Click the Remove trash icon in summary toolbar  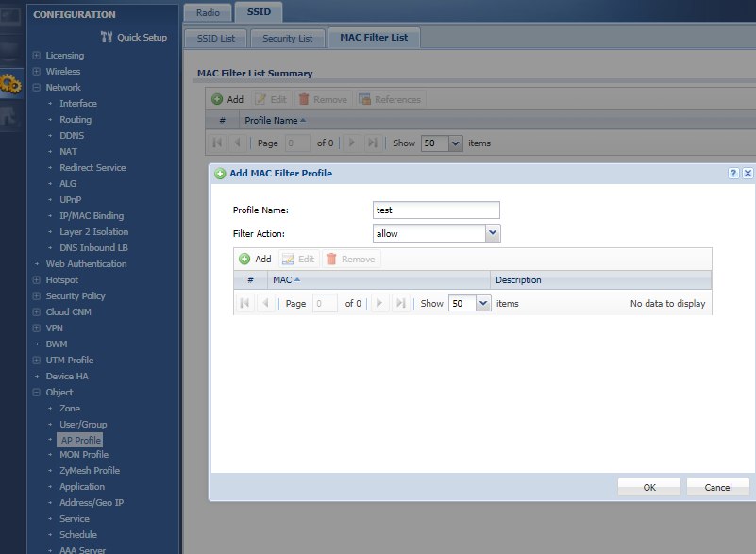point(304,99)
